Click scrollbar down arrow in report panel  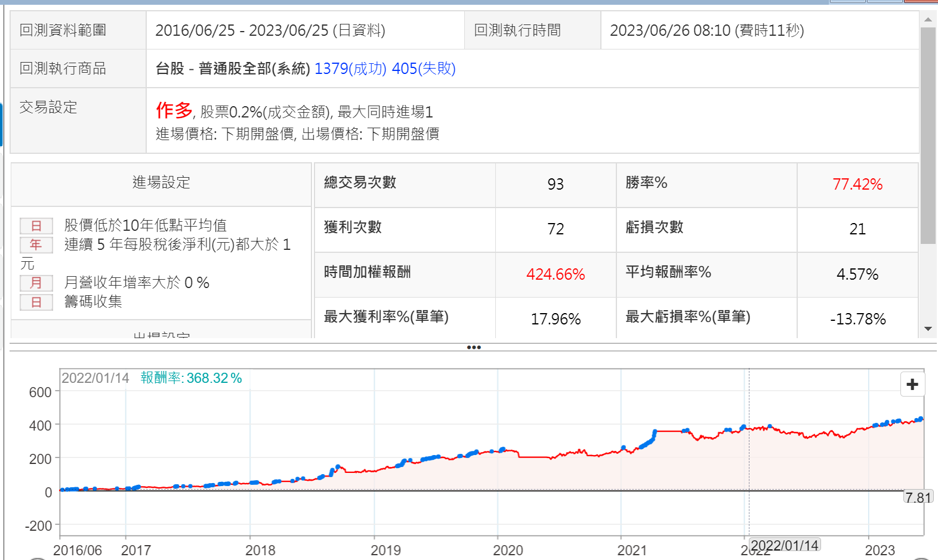tap(928, 329)
